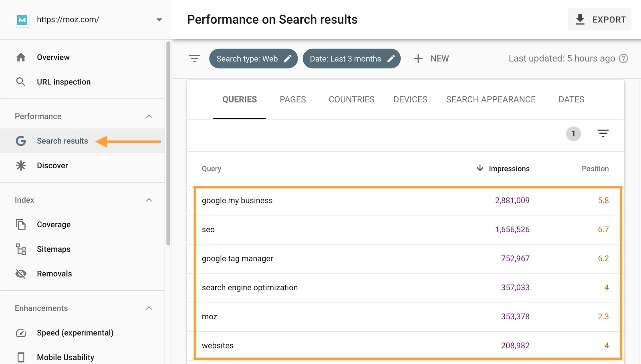Click the Coverage pages icon

(21, 225)
